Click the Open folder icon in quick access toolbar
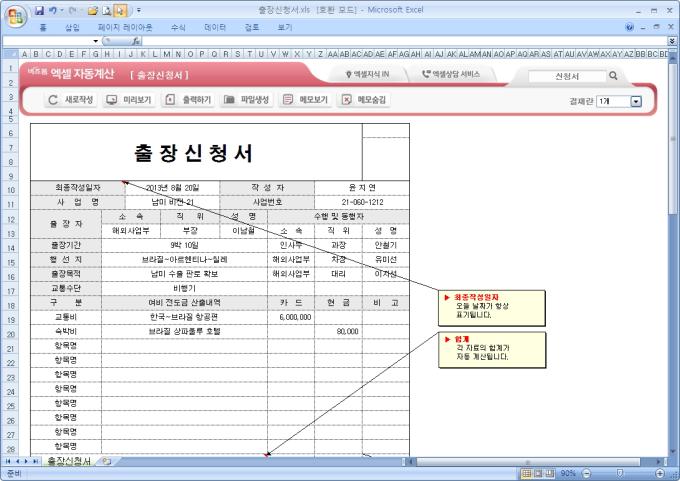680x481 pixels. tap(92, 10)
